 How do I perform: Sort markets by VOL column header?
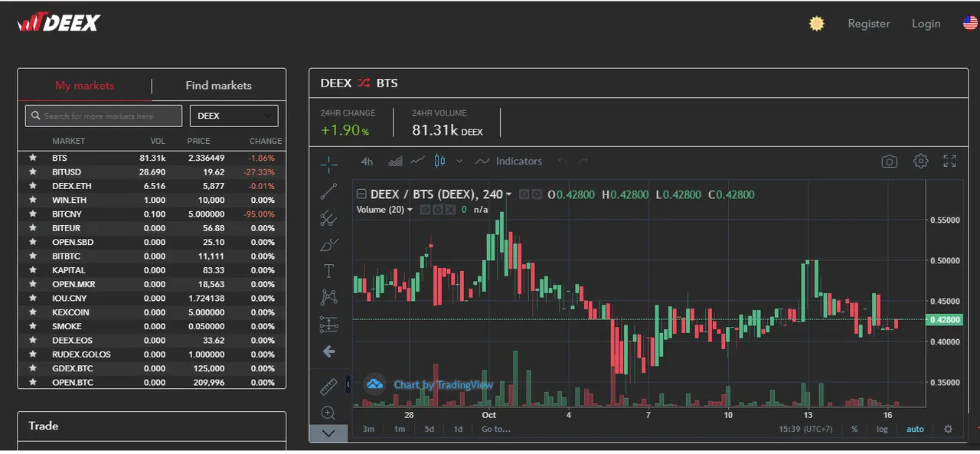158,141
